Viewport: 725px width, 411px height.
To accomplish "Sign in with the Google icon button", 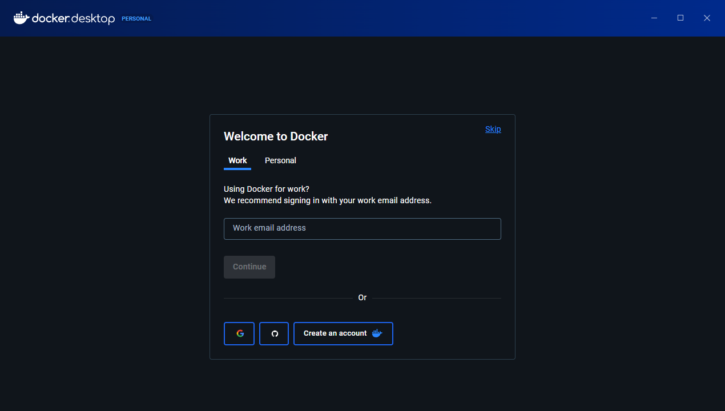I will pos(239,333).
